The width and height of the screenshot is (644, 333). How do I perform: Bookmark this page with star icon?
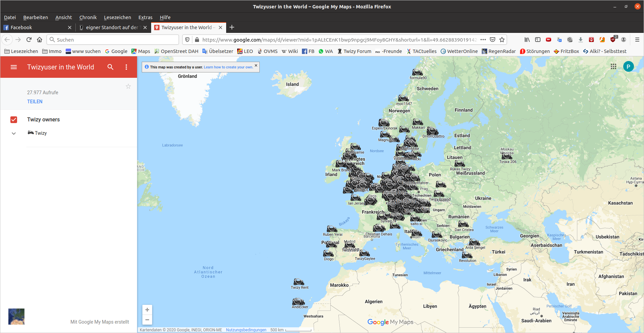pyautogui.click(x=502, y=40)
